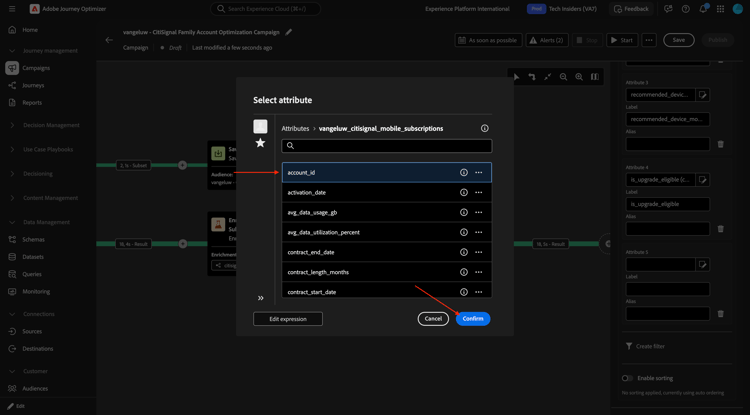Click the Cancel button in dialog
This screenshot has height=415, width=750.
(x=433, y=319)
